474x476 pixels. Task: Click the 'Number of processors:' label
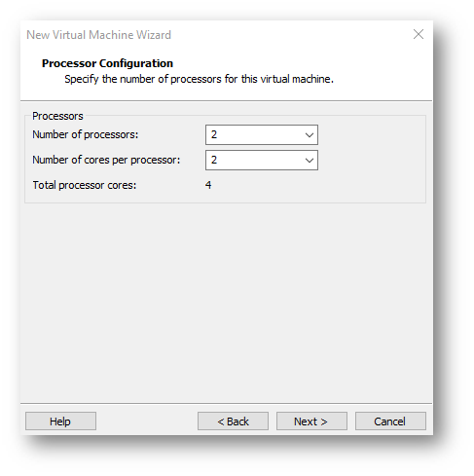[86, 134]
